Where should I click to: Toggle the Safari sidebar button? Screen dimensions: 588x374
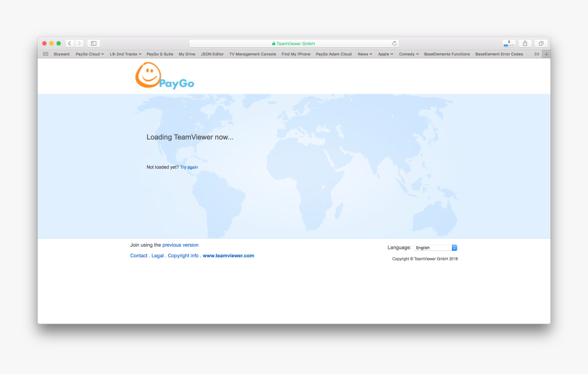(94, 44)
